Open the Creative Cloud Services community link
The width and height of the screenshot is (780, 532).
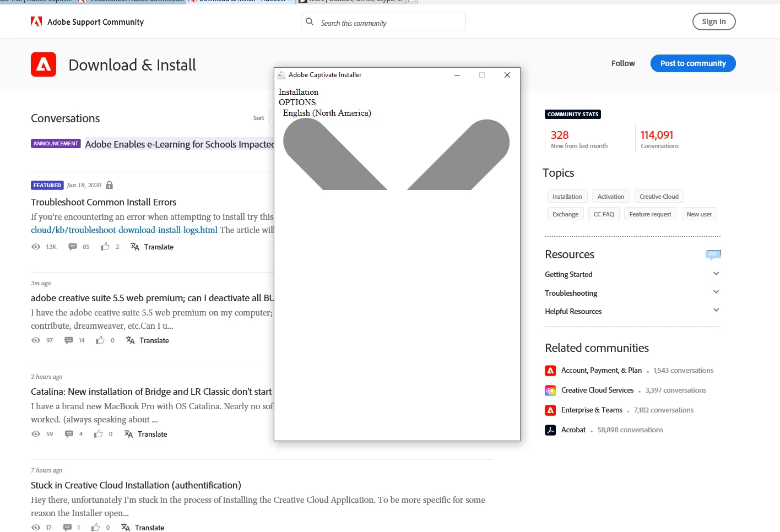[x=598, y=390]
